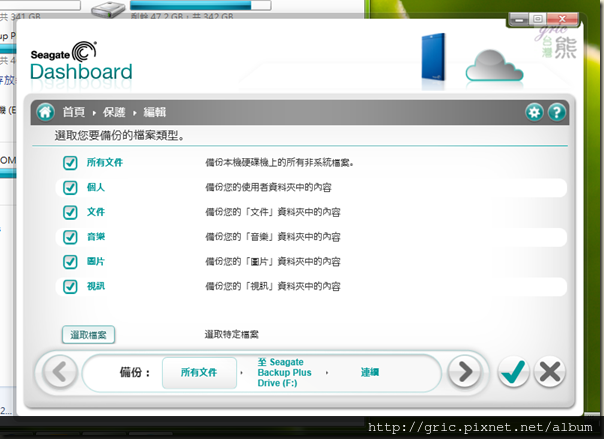Viewport: 604px width, 439px height.
Task: Go to the Dashboard home icon
Action: pyautogui.click(x=45, y=112)
